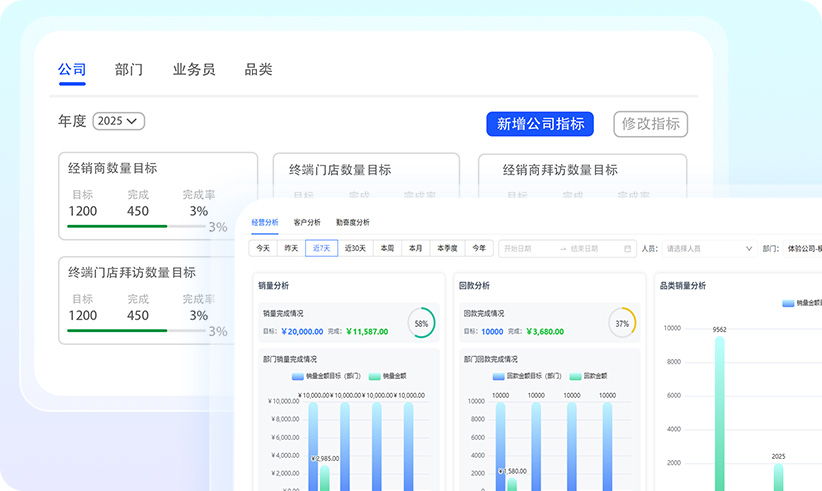Switch to the 勤奋度分析 tab
Screen dimensions: 822x491
[x=352, y=222]
